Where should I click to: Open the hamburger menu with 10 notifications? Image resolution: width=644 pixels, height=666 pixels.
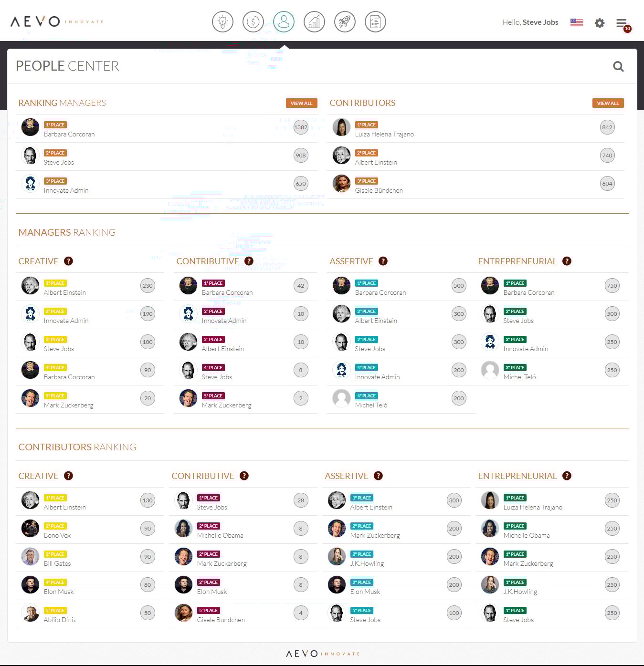click(x=623, y=24)
